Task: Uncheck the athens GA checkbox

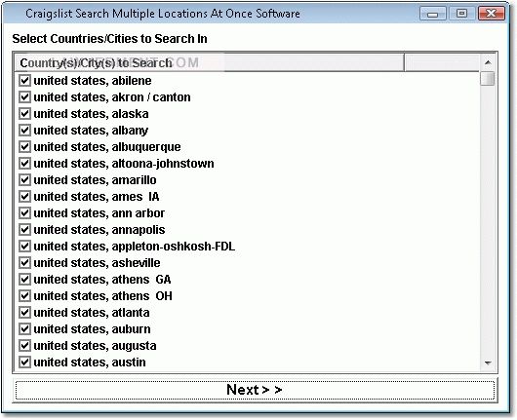Action: click(x=24, y=280)
